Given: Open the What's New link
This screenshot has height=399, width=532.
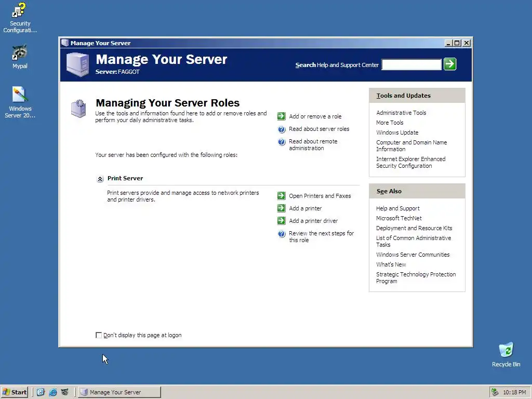Looking at the screenshot, I should [x=391, y=264].
